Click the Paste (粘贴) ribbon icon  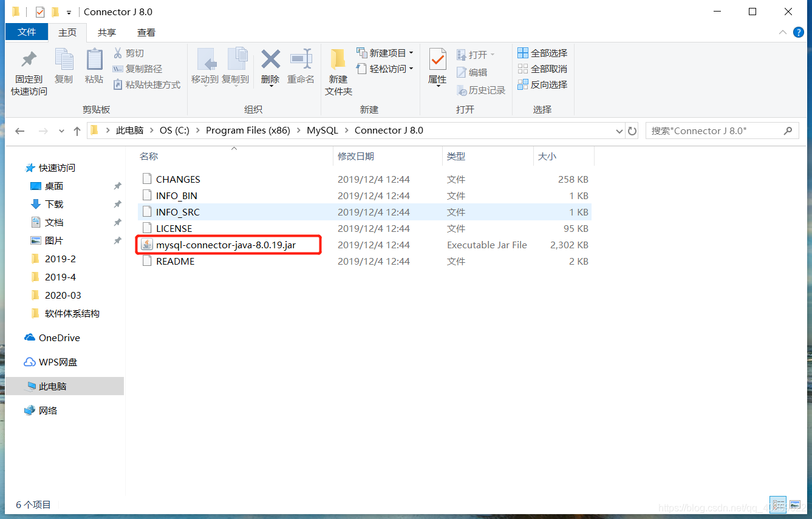(94, 59)
